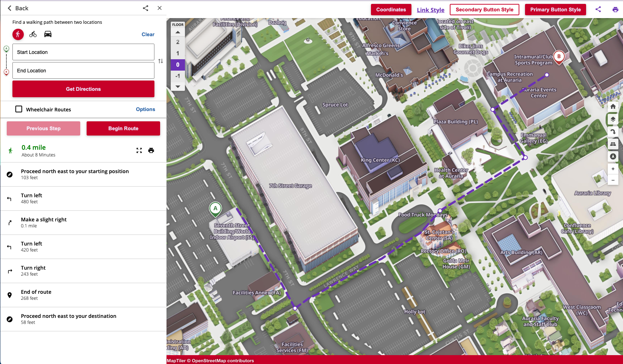Select 'End of route' step

pos(83,295)
